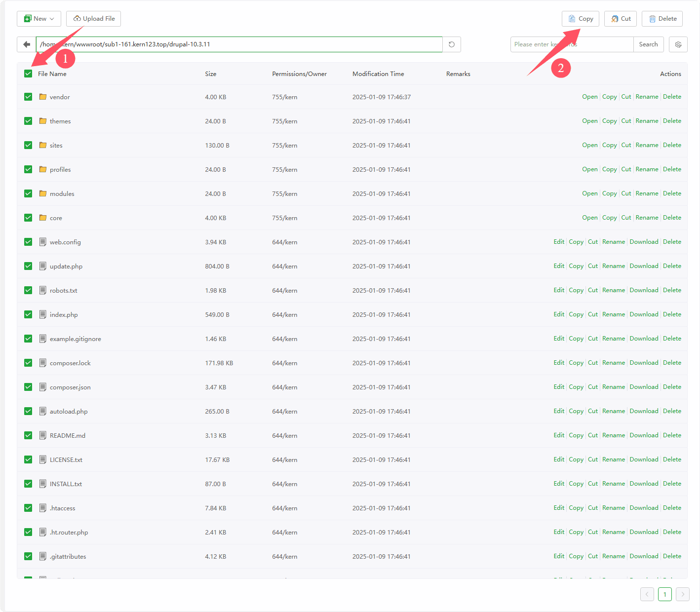Open the vendor folder via Open link
700x612 pixels.
coord(590,97)
